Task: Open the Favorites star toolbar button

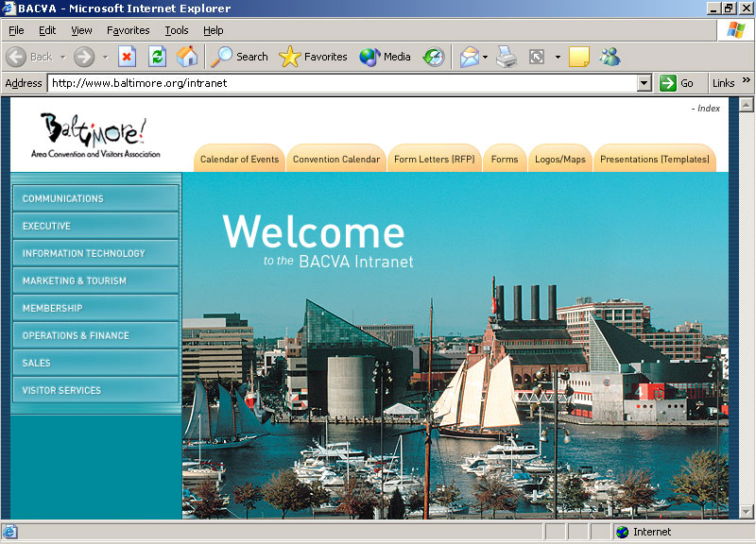Action: pos(314,57)
